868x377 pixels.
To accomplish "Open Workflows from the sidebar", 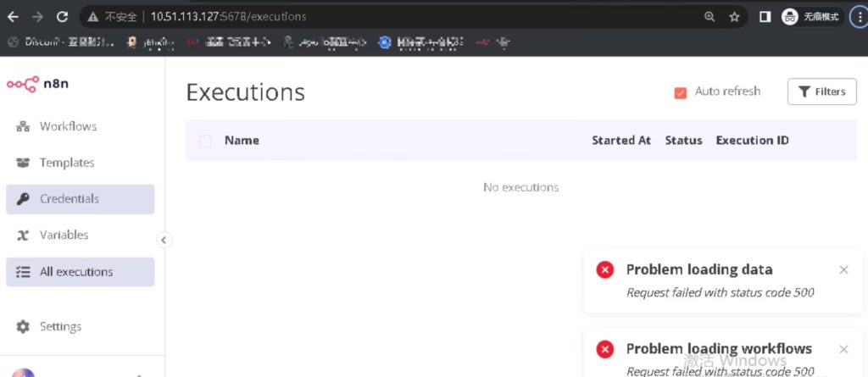I will click(x=68, y=126).
